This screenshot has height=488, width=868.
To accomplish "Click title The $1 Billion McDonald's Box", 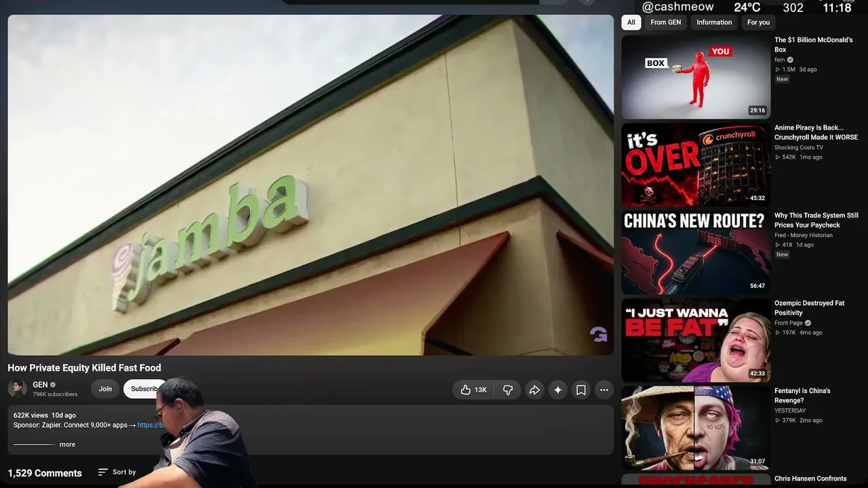I will [x=814, y=45].
